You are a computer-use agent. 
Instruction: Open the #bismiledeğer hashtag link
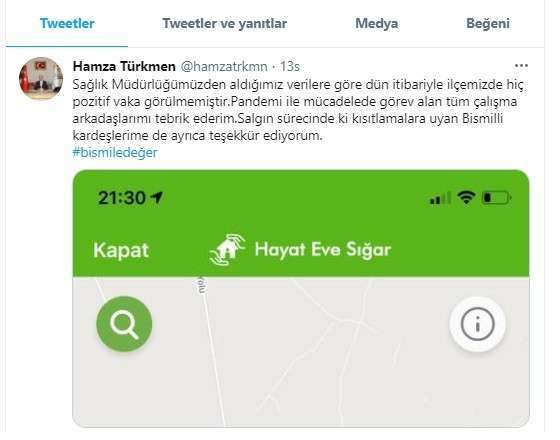coord(115,152)
